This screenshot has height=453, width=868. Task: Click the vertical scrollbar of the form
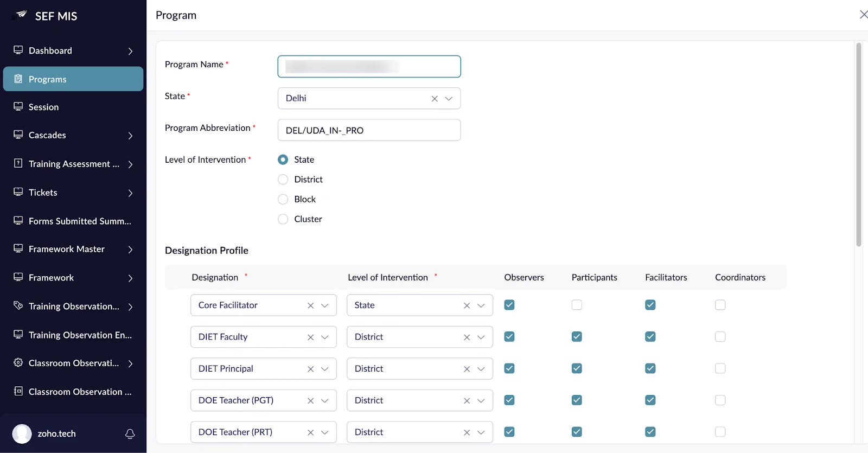pyautogui.click(x=859, y=145)
